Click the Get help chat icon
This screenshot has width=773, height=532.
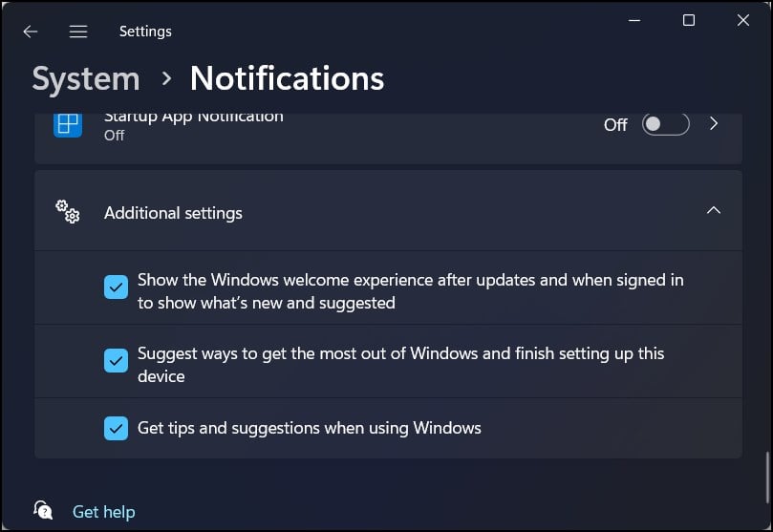click(43, 510)
